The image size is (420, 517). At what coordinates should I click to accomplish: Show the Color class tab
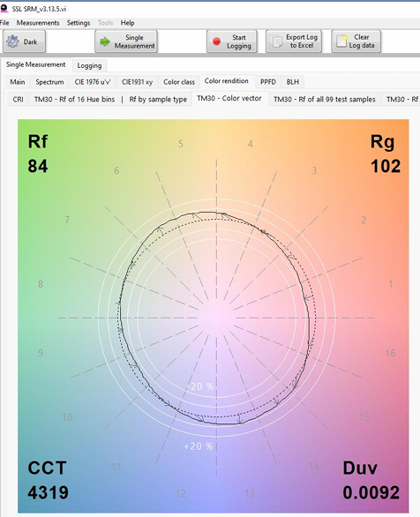point(179,82)
